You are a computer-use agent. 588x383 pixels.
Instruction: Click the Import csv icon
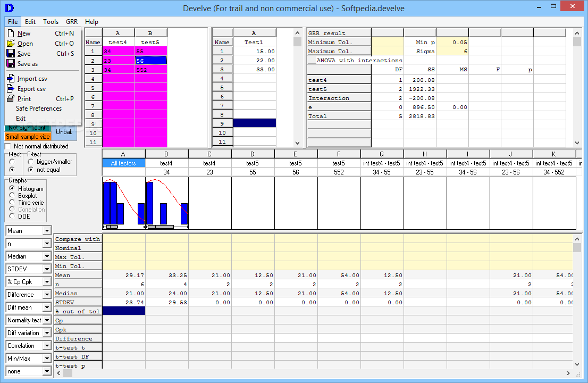[x=11, y=78]
